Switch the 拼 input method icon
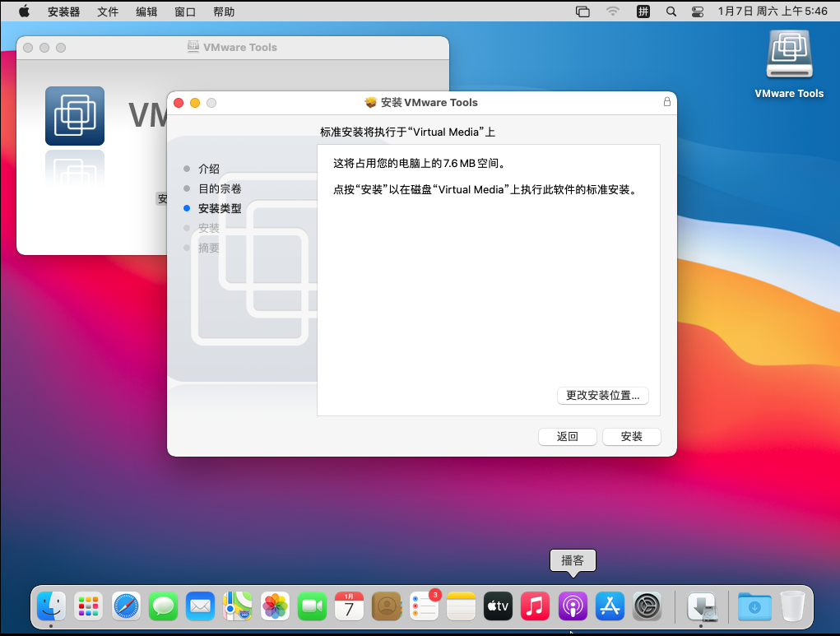 [x=643, y=12]
